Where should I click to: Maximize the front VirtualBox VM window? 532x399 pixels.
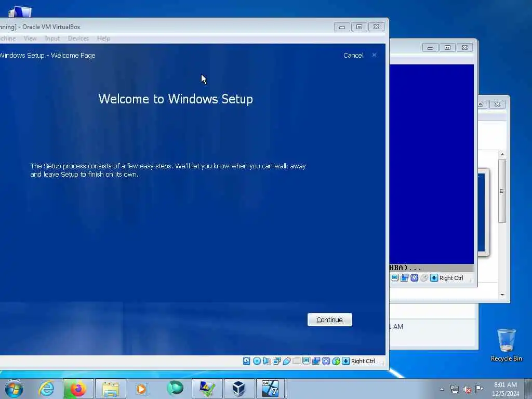[359, 27]
